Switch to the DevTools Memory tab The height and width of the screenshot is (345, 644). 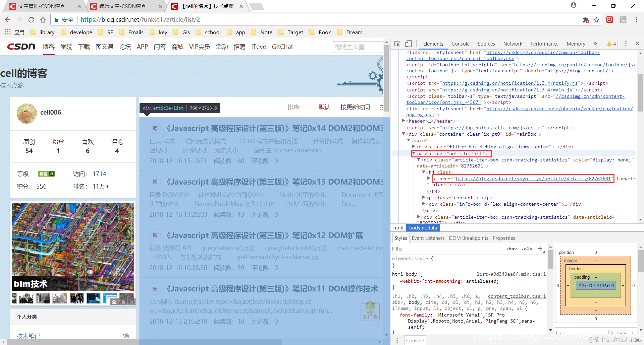(x=576, y=44)
